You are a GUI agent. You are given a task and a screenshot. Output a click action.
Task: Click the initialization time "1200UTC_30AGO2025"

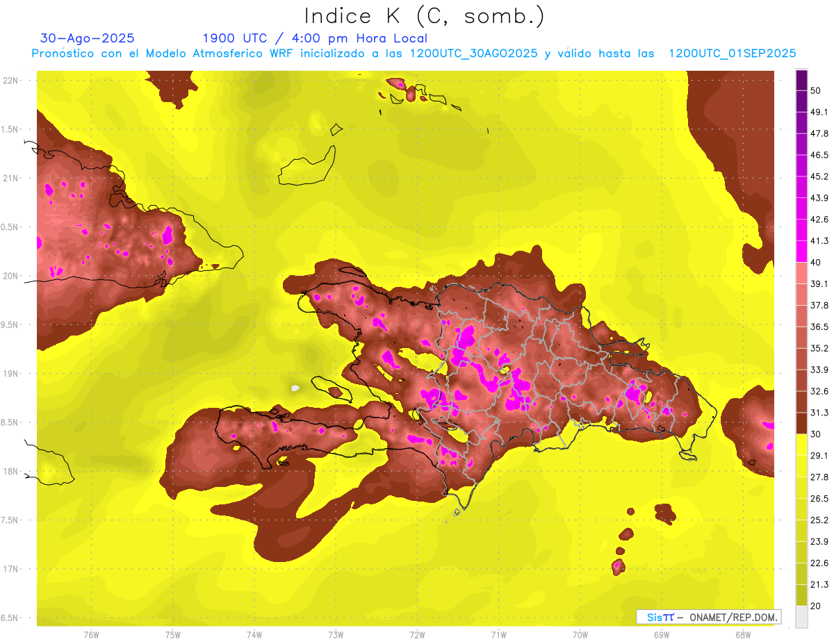tap(473, 53)
